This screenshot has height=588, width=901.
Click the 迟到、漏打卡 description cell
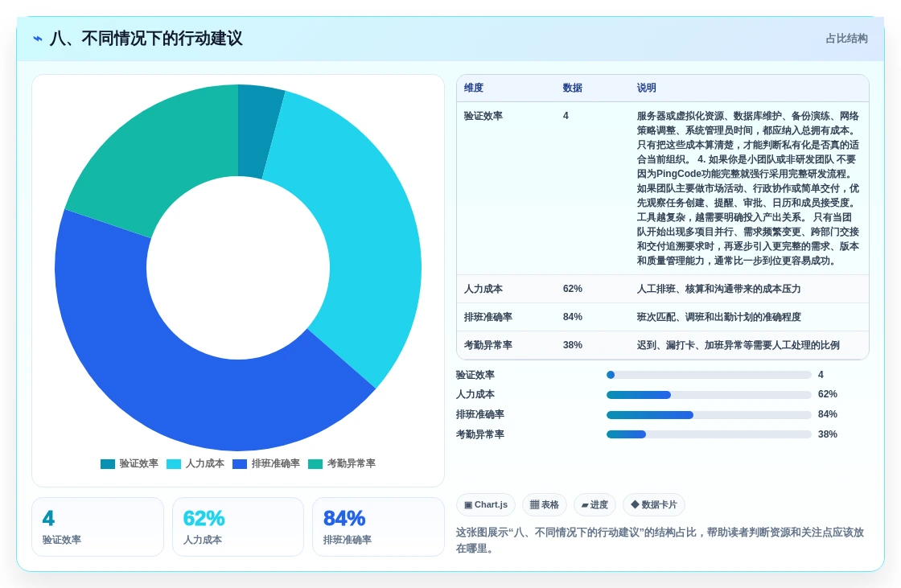pyautogui.click(x=738, y=345)
